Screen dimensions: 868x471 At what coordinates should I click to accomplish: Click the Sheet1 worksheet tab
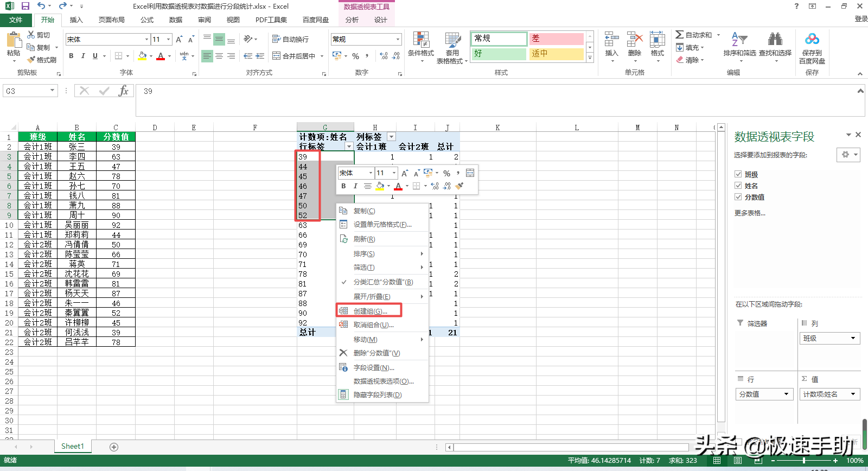pyautogui.click(x=73, y=446)
